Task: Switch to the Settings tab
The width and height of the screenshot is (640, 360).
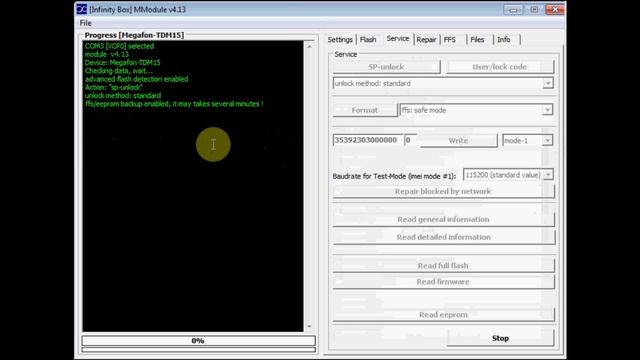Action: pyautogui.click(x=340, y=40)
